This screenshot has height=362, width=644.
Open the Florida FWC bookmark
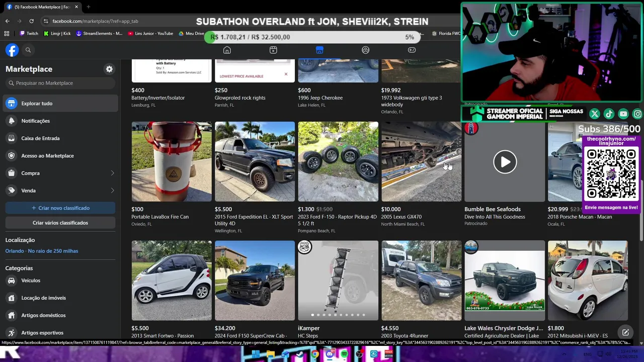(x=446, y=34)
